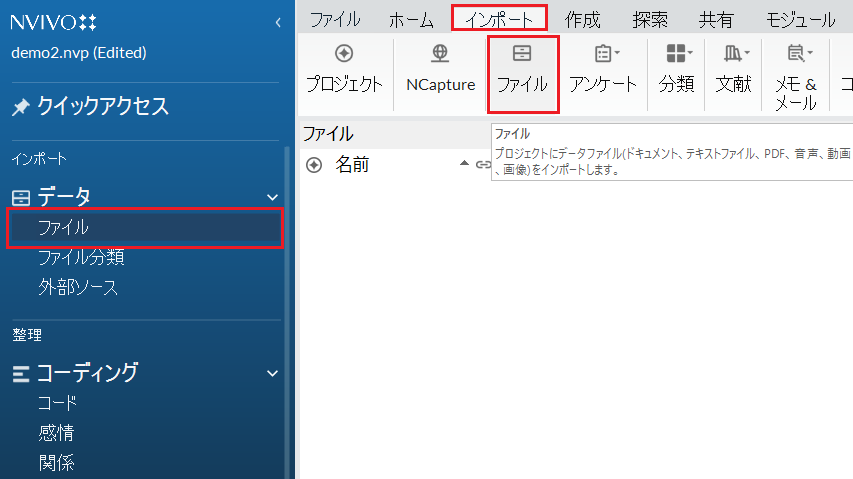Open the 分類 dropdown arrow

point(690,53)
